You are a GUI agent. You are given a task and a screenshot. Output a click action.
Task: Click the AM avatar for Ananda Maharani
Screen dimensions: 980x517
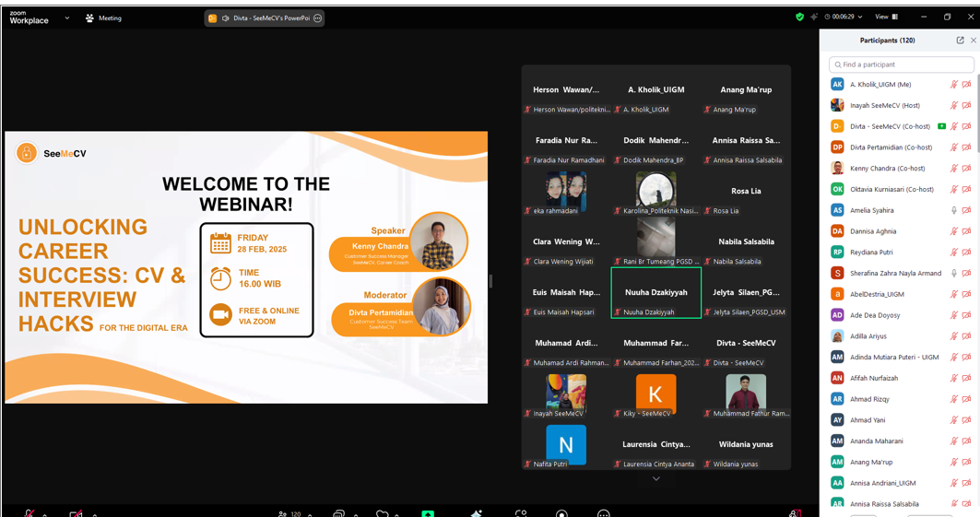pos(837,441)
